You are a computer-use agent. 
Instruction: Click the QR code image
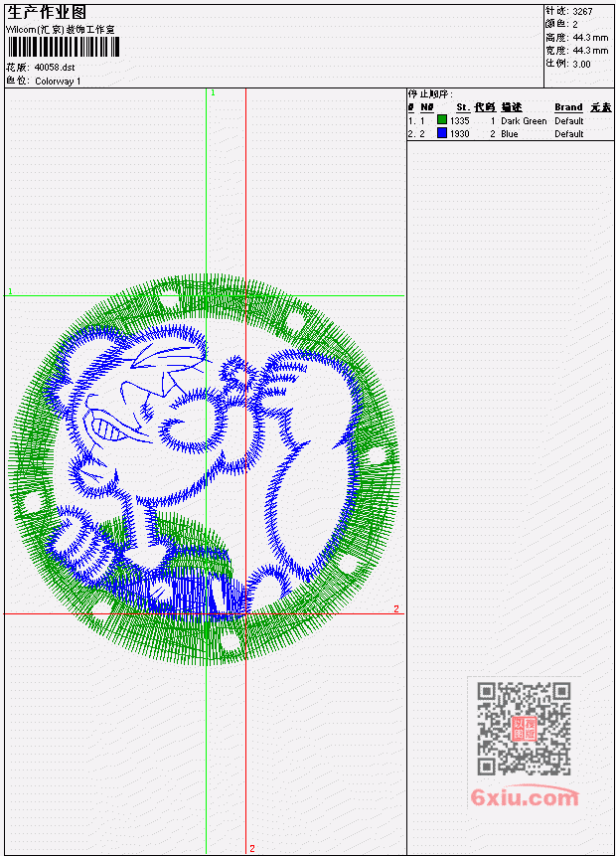pos(524,729)
